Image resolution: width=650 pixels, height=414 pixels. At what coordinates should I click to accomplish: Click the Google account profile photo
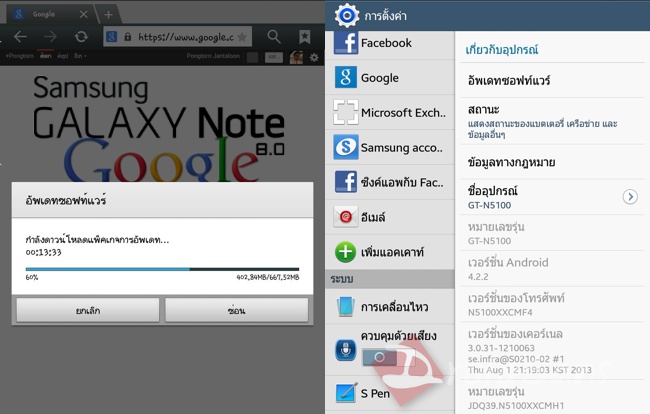coord(296,57)
